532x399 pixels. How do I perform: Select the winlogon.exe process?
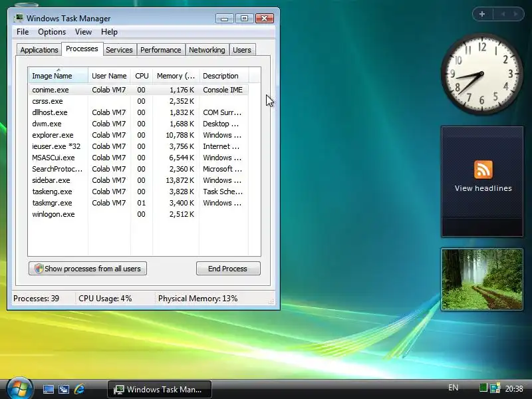click(x=138, y=214)
